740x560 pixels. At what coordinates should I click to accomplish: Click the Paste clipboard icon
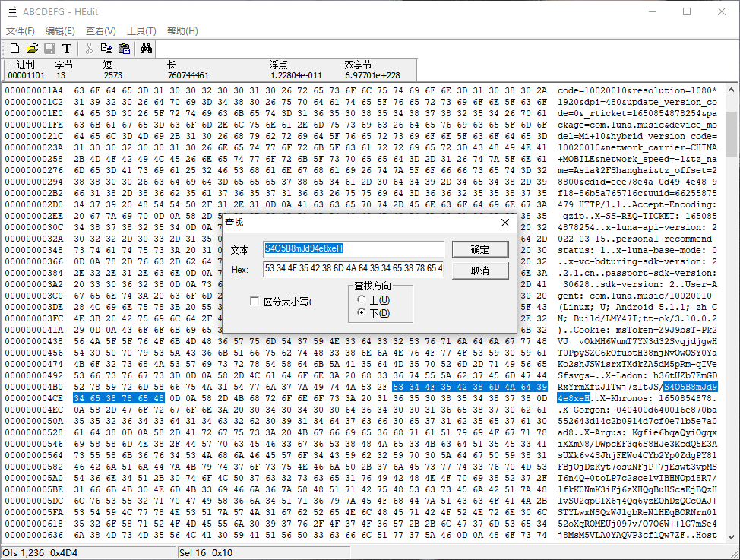(x=125, y=47)
